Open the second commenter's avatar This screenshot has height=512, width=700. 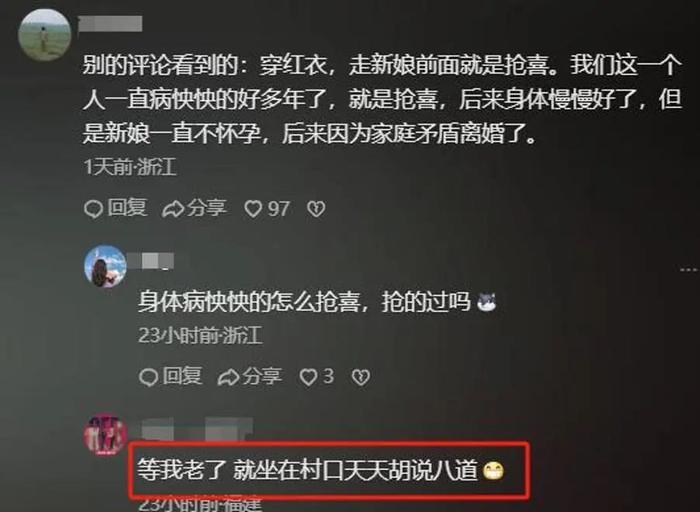click(105, 266)
